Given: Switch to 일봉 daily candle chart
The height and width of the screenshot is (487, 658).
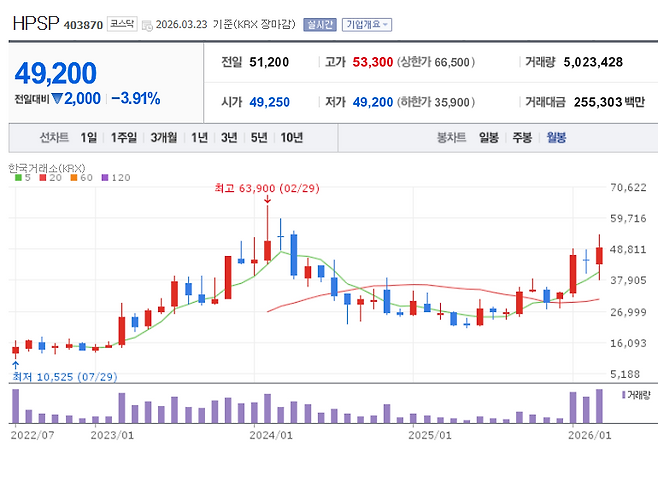Looking at the screenshot, I should pyautogui.click(x=488, y=138).
